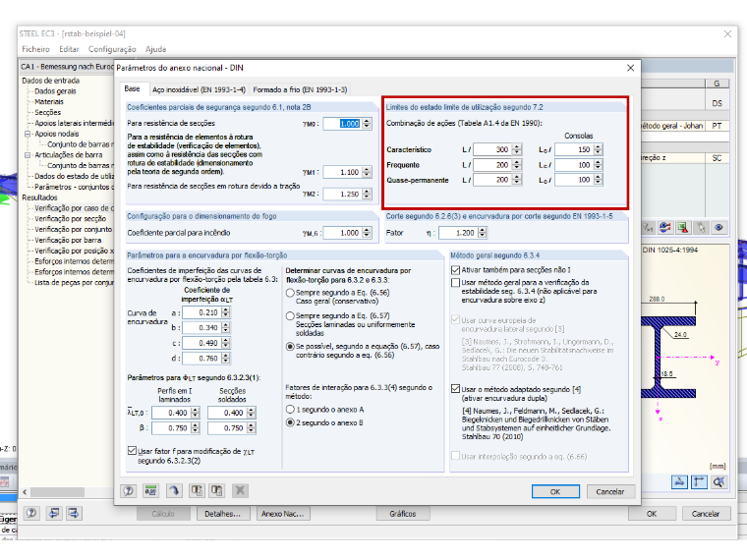Collapse the Articulações de barra tree node
Viewport: 747px width, 560px height.
click(28, 155)
